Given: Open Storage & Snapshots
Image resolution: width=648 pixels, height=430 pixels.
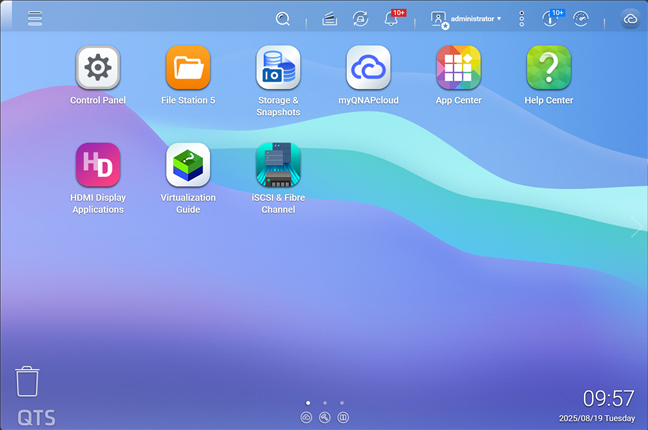Looking at the screenshot, I should click(278, 68).
